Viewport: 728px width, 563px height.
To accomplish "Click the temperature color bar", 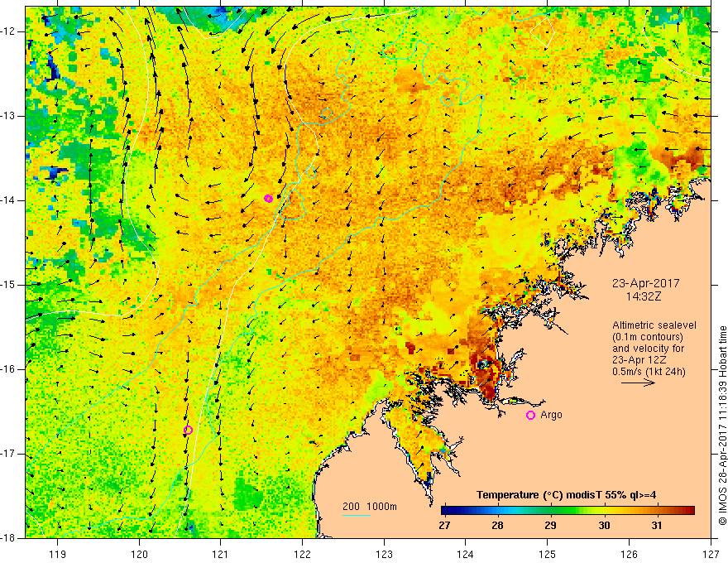I will 568,511.
